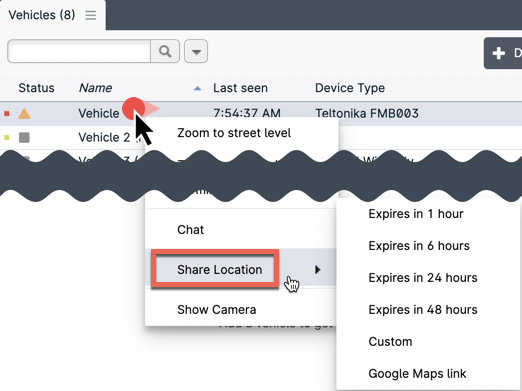This screenshot has height=391, width=522.
Task: Select Expires in 6 hours
Action: (419, 246)
